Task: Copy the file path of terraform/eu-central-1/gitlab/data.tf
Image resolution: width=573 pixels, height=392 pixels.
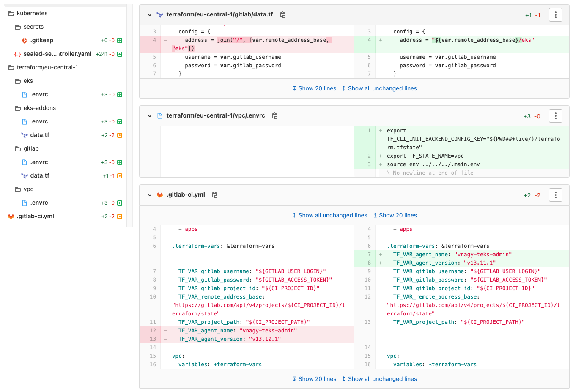Action: (282, 14)
